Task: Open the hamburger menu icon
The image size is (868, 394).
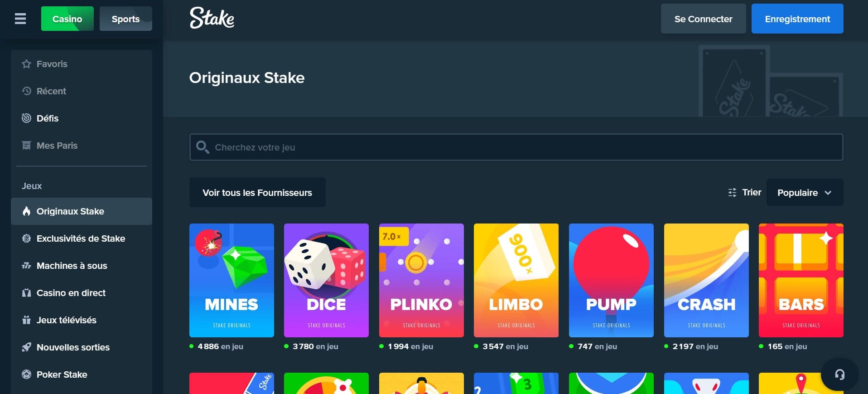Action: [x=20, y=19]
